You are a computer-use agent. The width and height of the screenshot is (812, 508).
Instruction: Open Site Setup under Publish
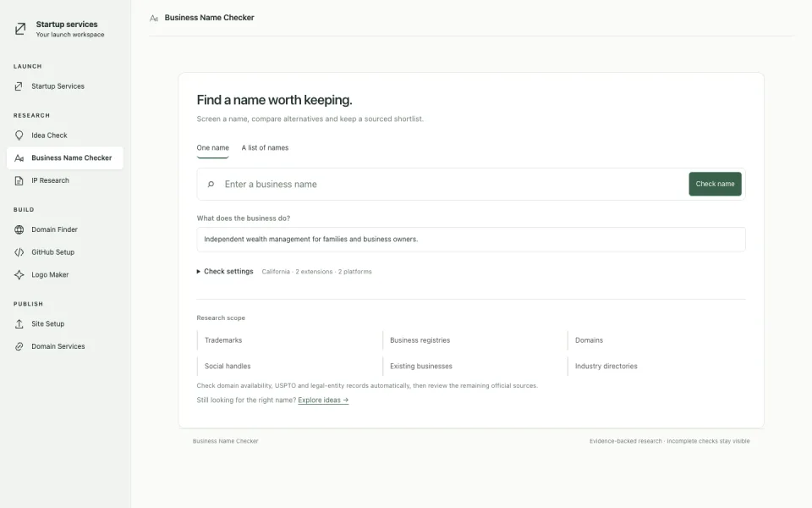pos(65,324)
